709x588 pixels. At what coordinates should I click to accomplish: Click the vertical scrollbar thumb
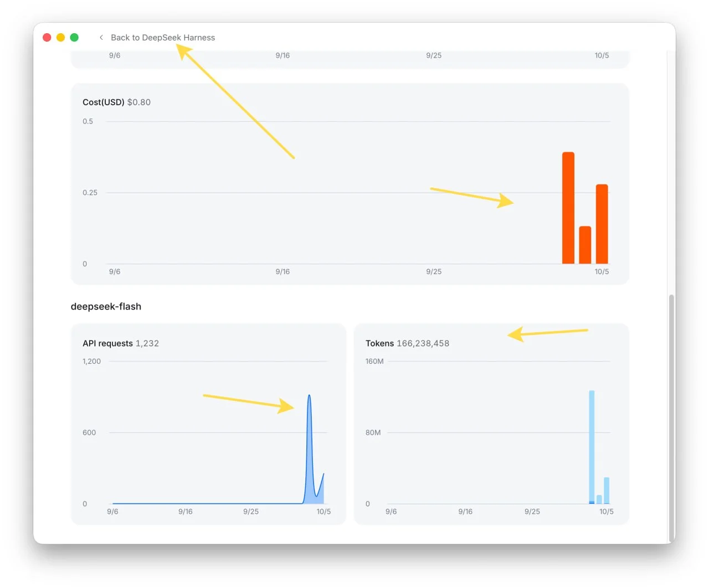pos(671,418)
